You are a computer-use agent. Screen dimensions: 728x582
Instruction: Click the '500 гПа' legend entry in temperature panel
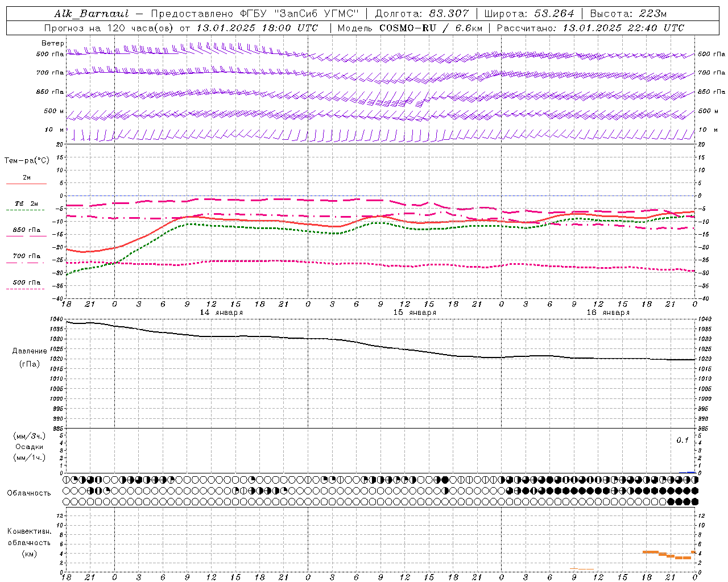pos(27,282)
